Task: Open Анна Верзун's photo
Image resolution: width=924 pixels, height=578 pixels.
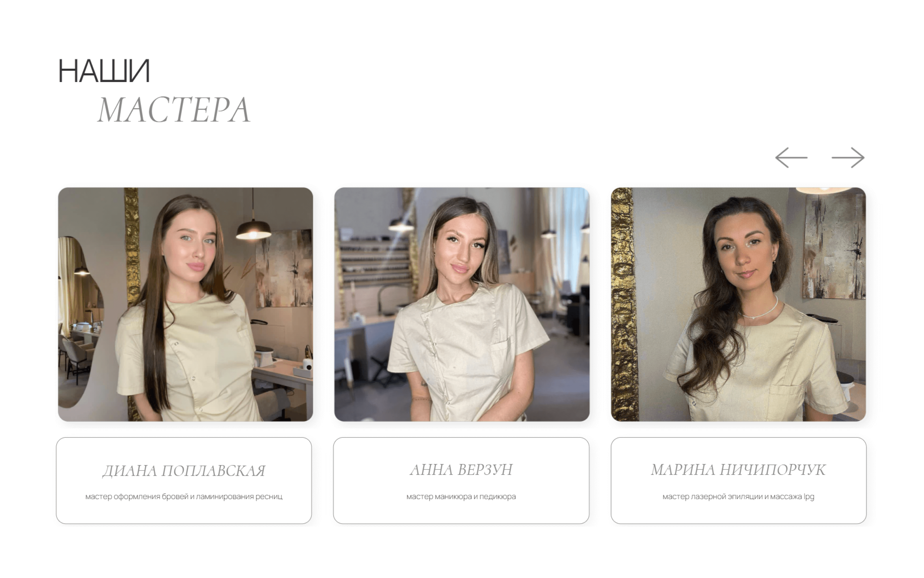Action: tap(462, 304)
